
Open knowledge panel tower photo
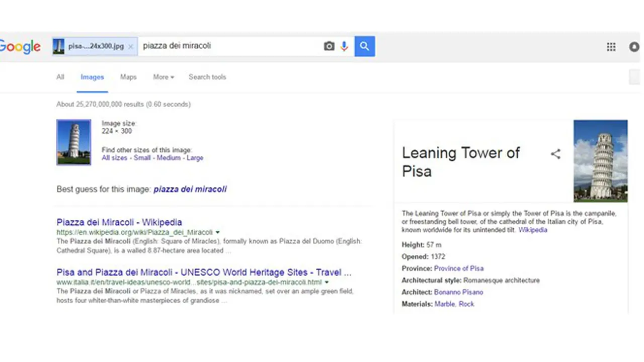(x=601, y=161)
